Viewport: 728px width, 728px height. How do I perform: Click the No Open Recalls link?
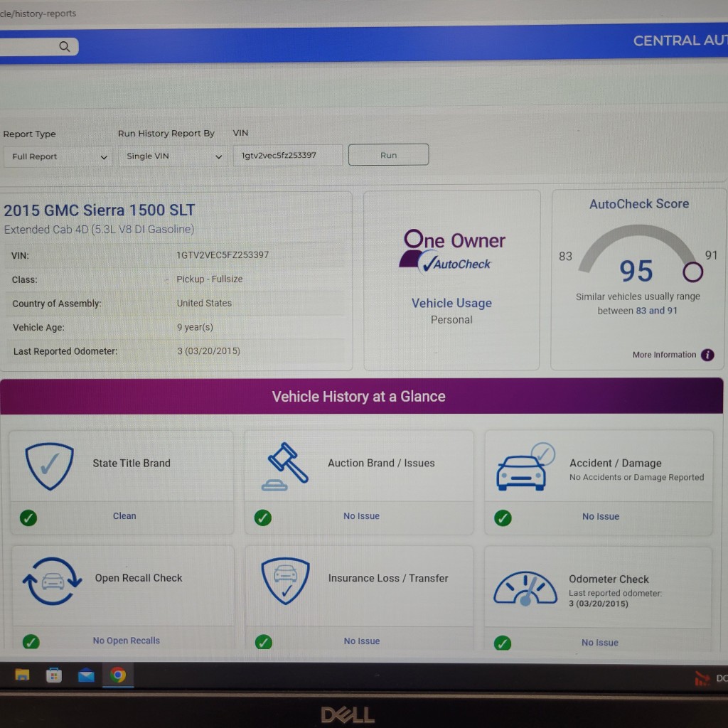(x=127, y=641)
